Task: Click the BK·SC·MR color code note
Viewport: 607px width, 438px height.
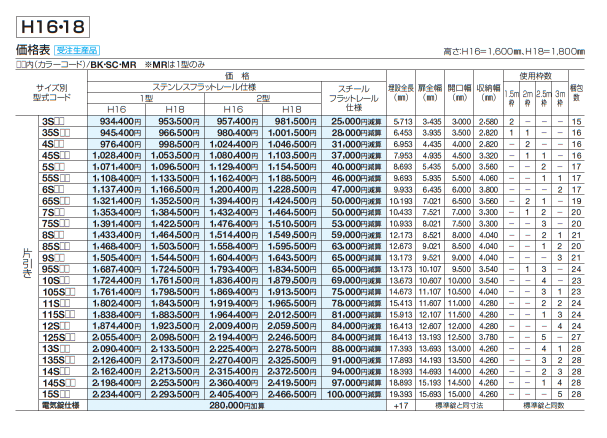Action: pos(113,65)
